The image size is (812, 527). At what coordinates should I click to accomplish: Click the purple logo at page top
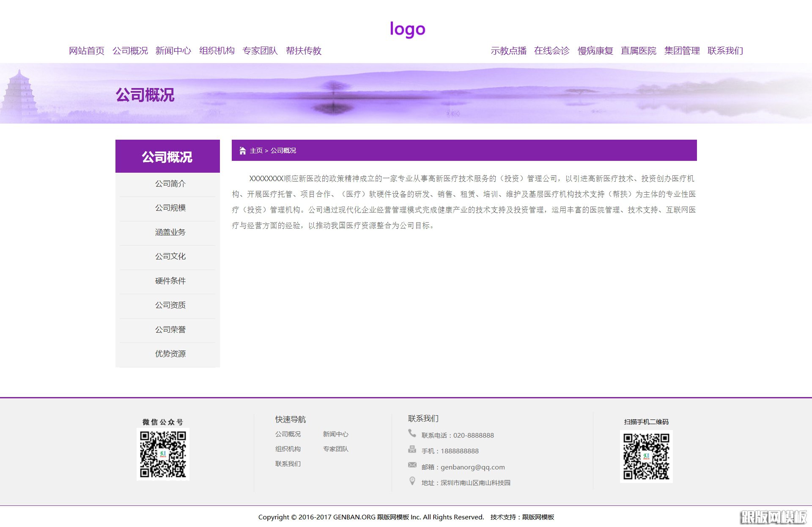click(x=407, y=29)
